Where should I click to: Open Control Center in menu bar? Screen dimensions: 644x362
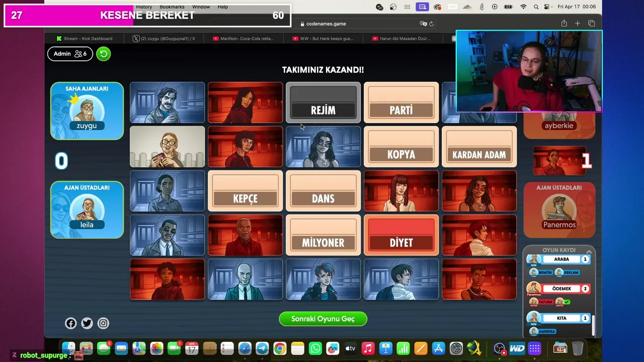pyautogui.click(x=547, y=7)
